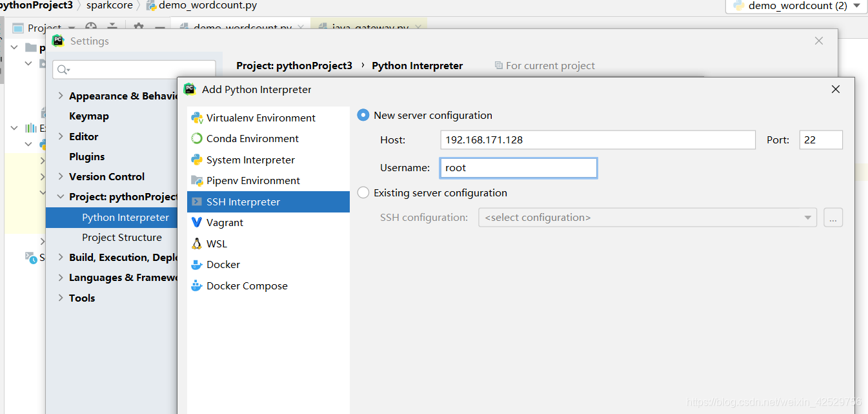Click PyCharm logo in Add Python Interpreter title
This screenshot has width=868, height=414.
pos(190,89)
